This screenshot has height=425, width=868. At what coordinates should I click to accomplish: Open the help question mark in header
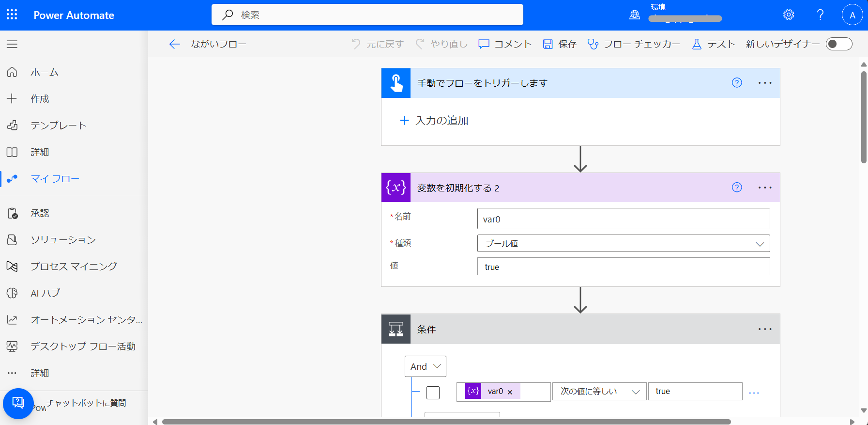[x=820, y=15]
